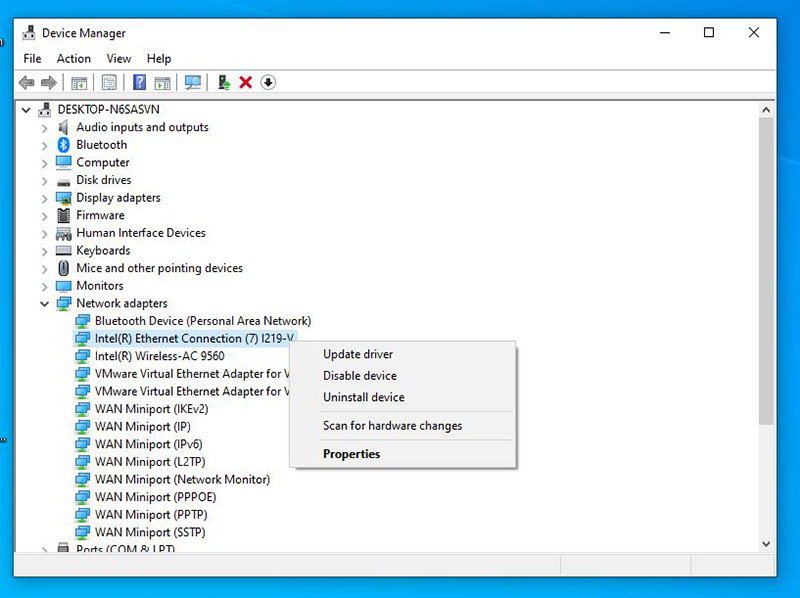800x598 pixels.
Task: Click the Disk drives icon
Action: click(x=63, y=181)
